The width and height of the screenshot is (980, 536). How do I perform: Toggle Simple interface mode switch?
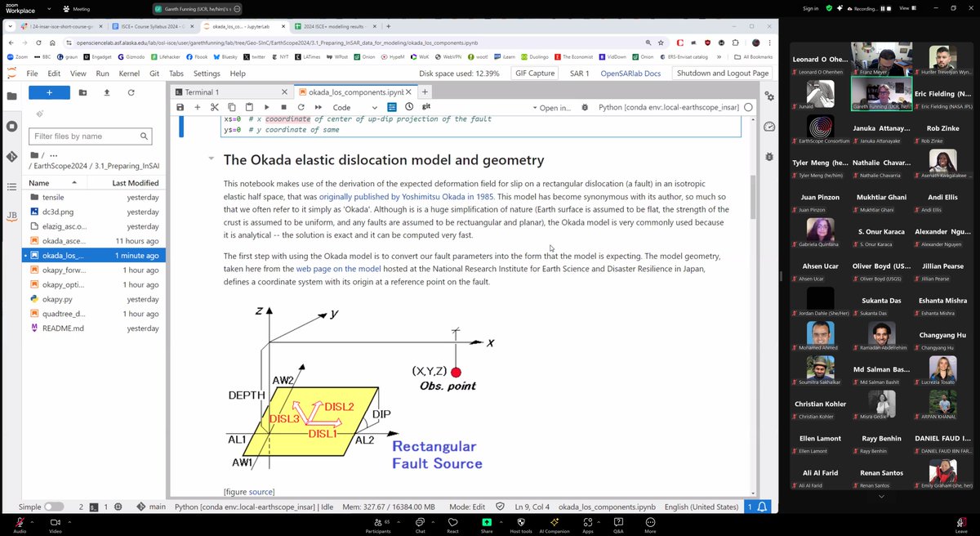tap(54, 507)
